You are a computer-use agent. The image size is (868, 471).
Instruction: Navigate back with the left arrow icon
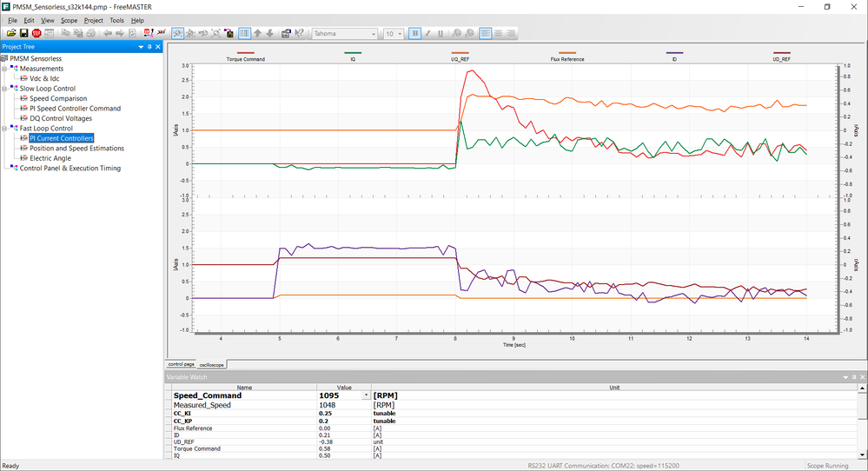click(108, 33)
